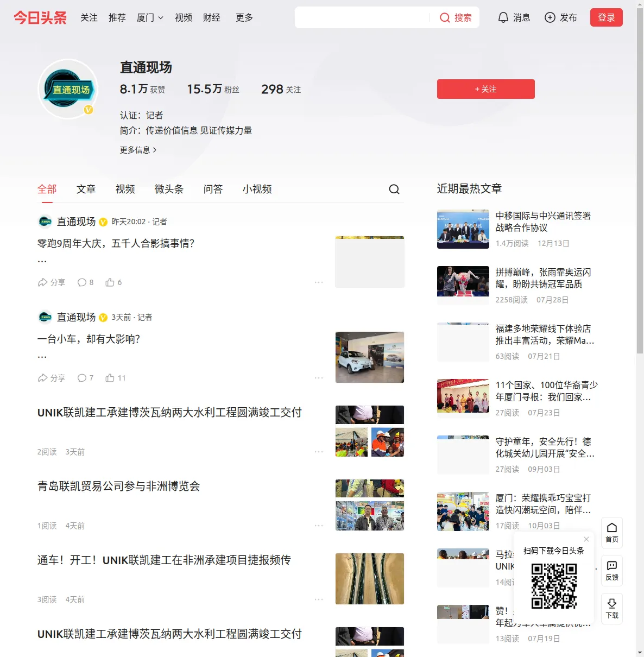The height and width of the screenshot is (657, 644).
Task: Open notifications bell 消息
Action: click(514, 17)
